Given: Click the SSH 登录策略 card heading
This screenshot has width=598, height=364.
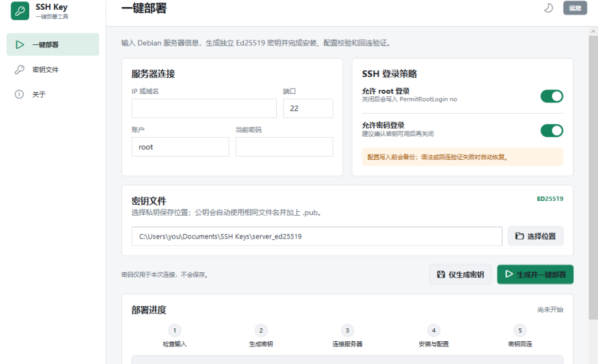Looking at the screenshot, I should click(x=389, y=74).
